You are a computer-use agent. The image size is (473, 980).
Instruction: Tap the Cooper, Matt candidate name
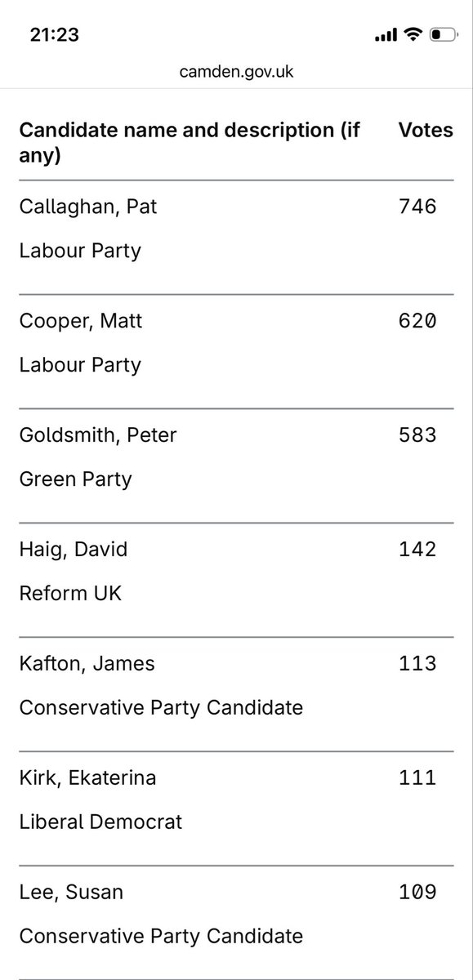(x=81, y=321)
